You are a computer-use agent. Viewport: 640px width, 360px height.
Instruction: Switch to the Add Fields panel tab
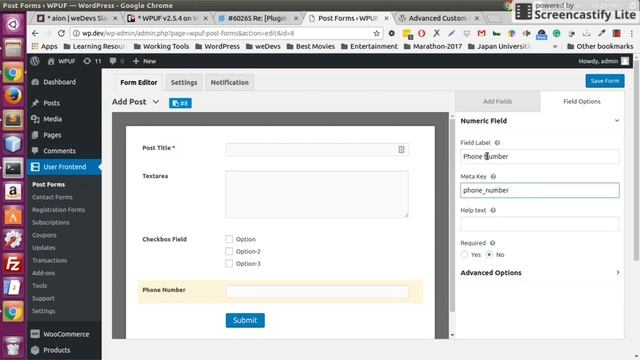(498, 102)
